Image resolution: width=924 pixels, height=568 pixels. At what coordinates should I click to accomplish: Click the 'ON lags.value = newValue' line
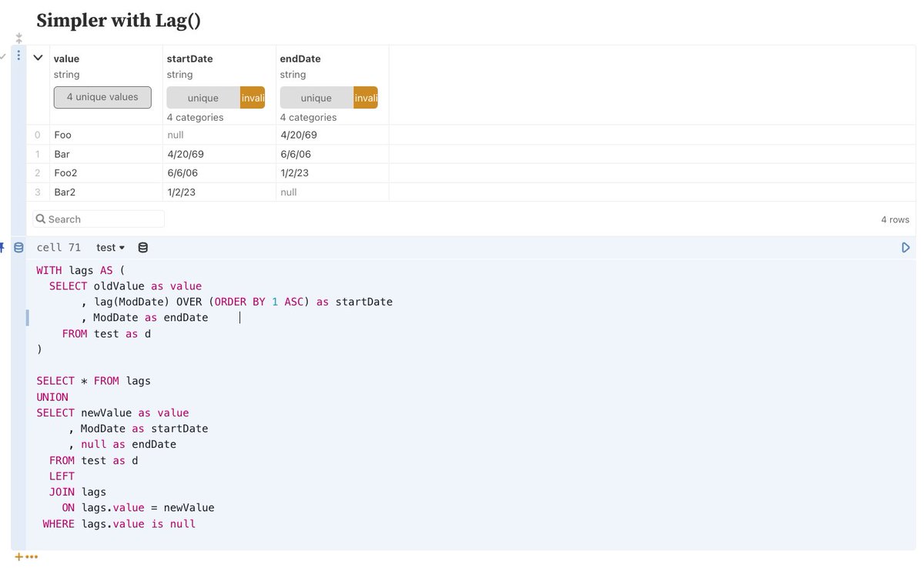coord(138,508)
